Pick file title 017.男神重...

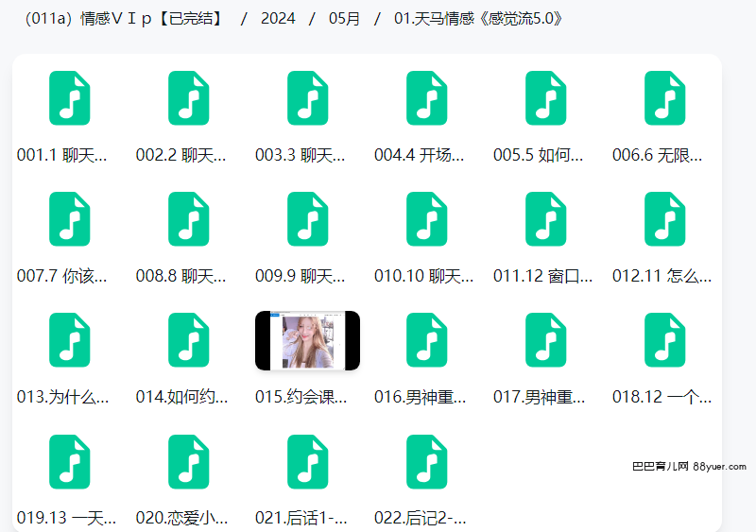[540, 398]
